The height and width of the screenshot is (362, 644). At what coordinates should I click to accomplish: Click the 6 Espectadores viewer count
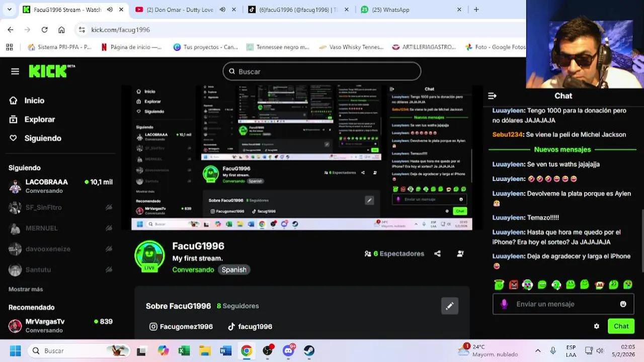pyautogui.click(x=394, y=254)
